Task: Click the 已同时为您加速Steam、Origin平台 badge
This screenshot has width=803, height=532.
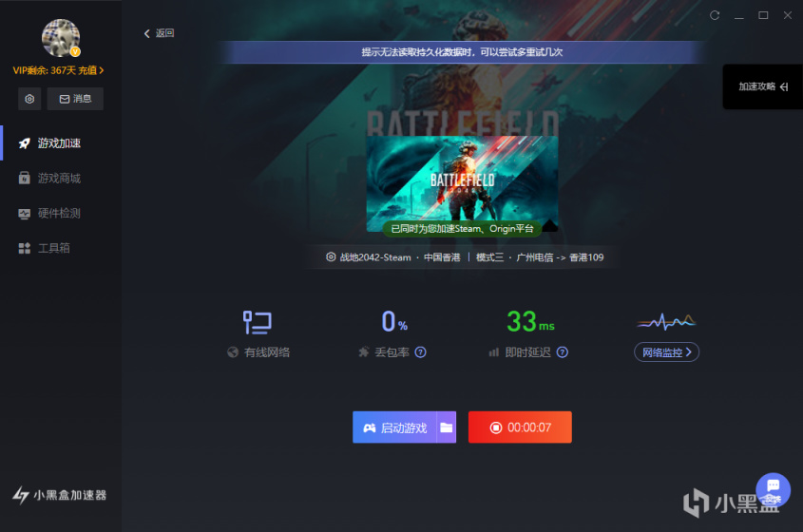Action: click(462, 229)
